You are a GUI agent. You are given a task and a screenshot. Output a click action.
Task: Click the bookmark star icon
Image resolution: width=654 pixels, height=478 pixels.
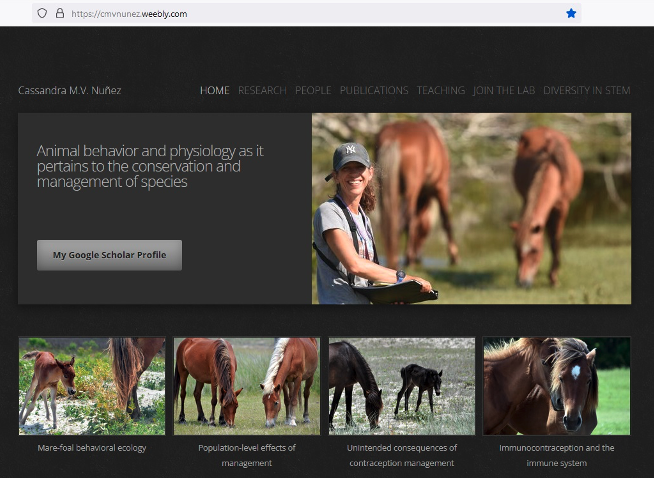pos(571,13)
